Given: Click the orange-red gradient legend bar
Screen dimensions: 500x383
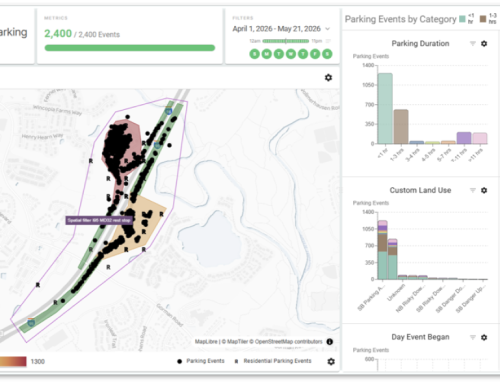Looking at the screenshot, I should coord(13,362).
